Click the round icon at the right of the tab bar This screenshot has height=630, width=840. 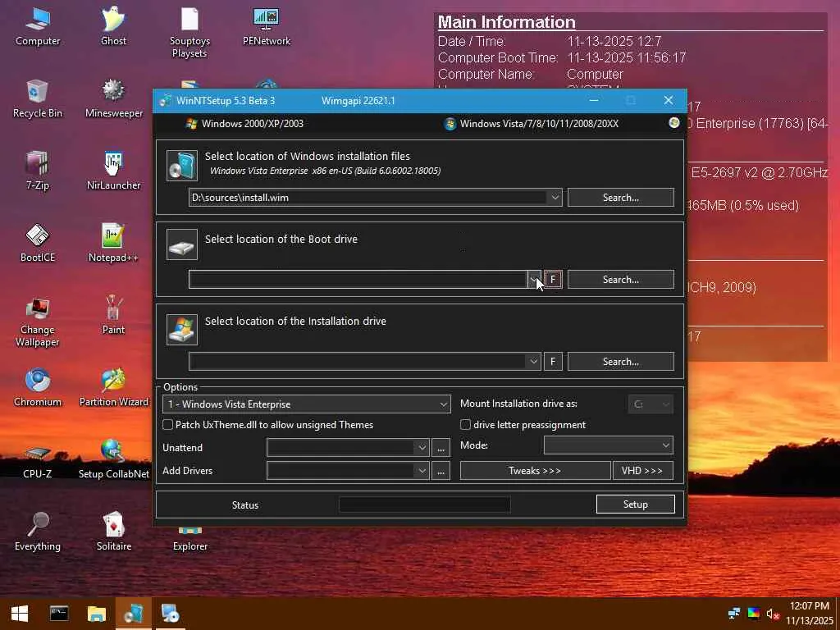tap(674, 123)
